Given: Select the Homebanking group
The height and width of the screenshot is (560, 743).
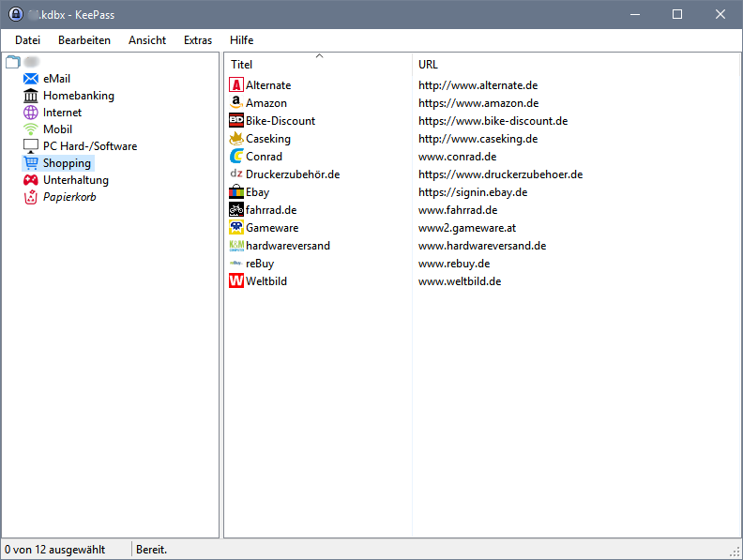Looking at the screenshot, I should [x=79, y=96].
